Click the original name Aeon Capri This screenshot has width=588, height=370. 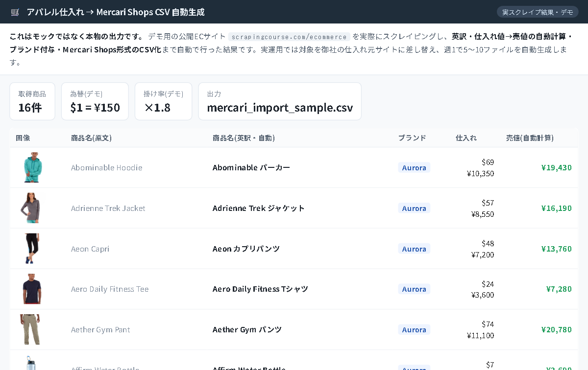(x=90, y=249)
